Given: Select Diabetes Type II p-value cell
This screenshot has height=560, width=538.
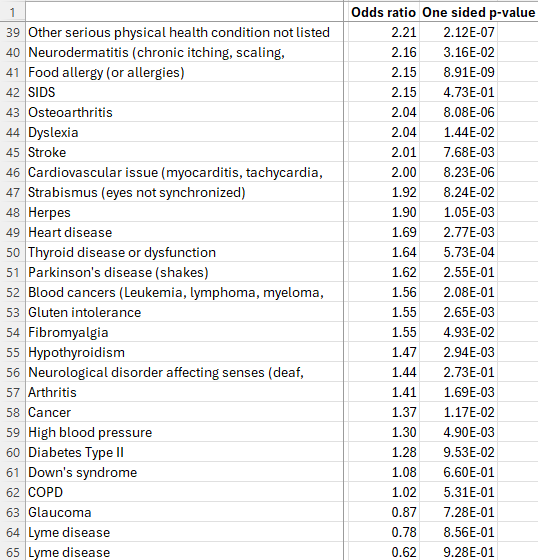Looking at the screenshot, I should click(459, 452).
